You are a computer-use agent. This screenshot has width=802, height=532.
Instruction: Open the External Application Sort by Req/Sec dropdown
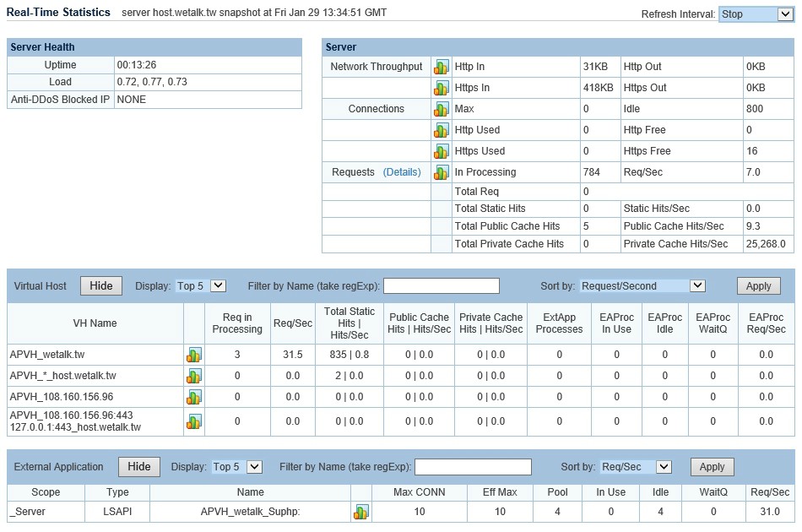click(635, 466)
